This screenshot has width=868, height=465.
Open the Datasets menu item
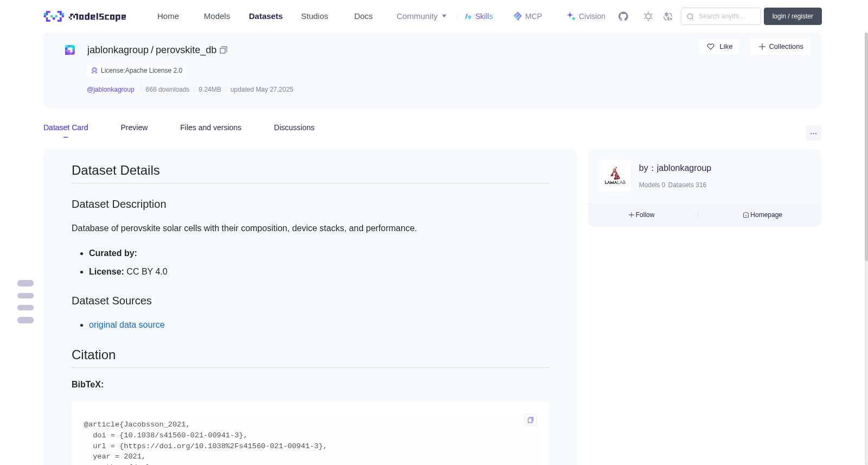pos(266,16)
